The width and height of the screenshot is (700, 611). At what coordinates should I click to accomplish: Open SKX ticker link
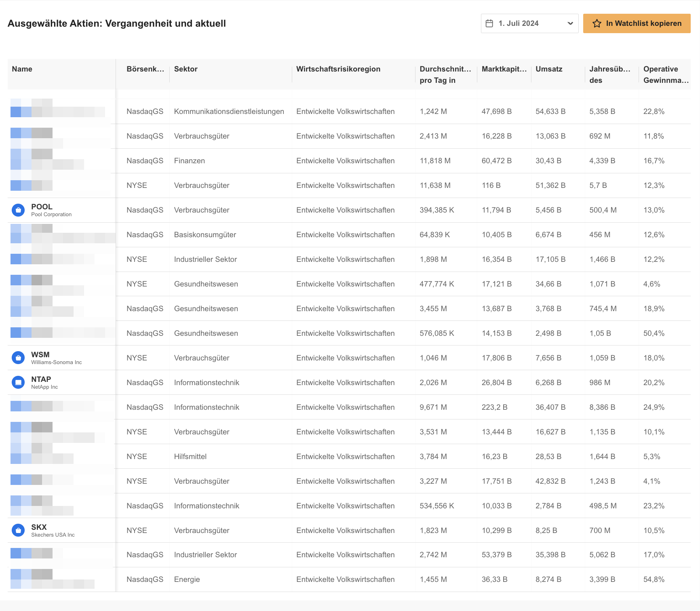39,527
